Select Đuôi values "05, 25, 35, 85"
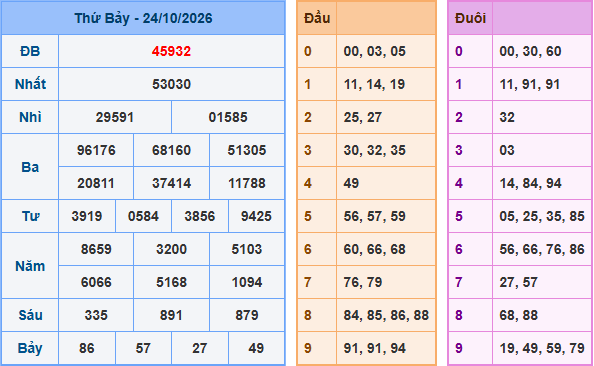 click(542, 216)
